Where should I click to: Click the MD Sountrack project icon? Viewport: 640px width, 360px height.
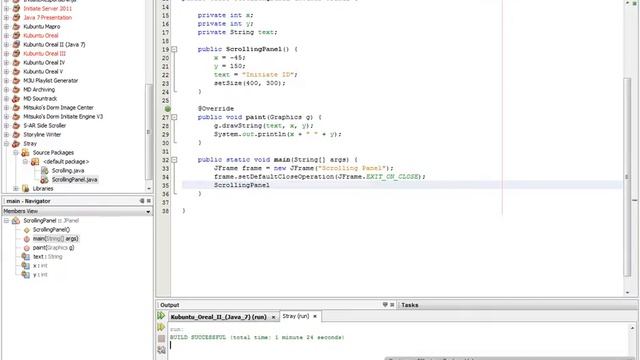click(16, 98)
